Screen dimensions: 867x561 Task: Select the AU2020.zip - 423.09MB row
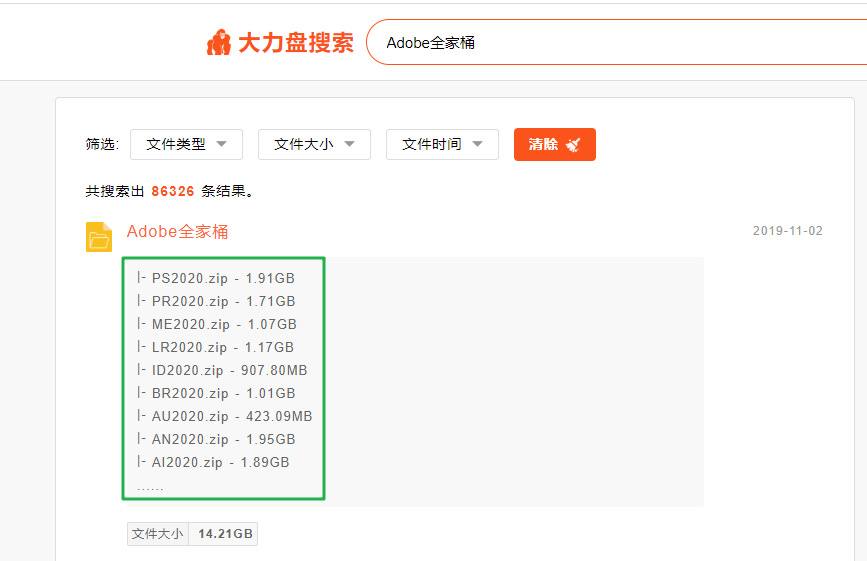(224, 416)
